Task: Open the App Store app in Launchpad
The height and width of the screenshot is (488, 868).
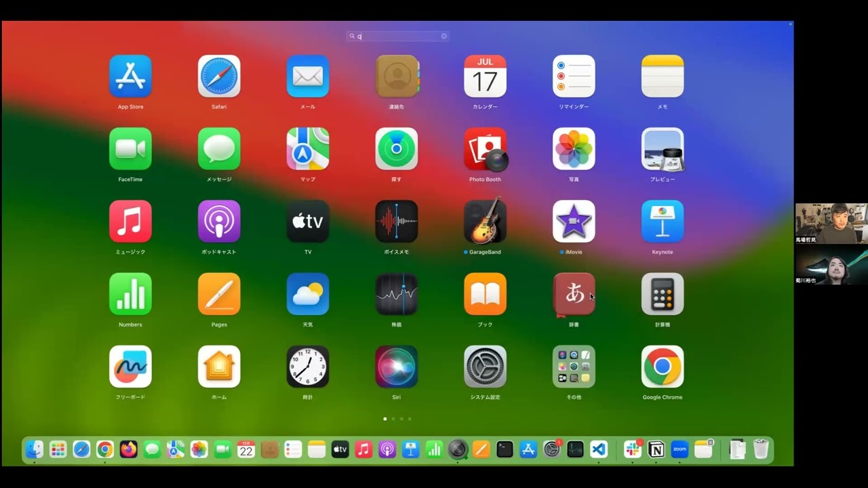Action: click(130, 77)
